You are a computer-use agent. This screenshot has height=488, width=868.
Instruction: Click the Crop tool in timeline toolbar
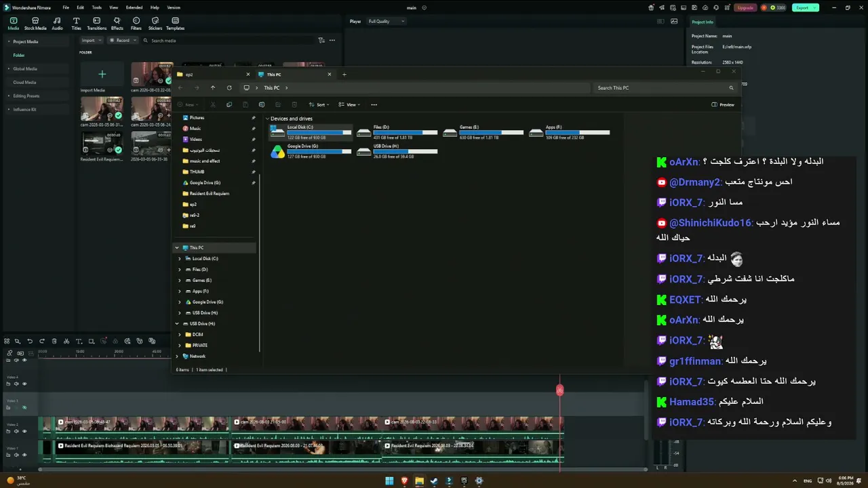pos(91,341)
